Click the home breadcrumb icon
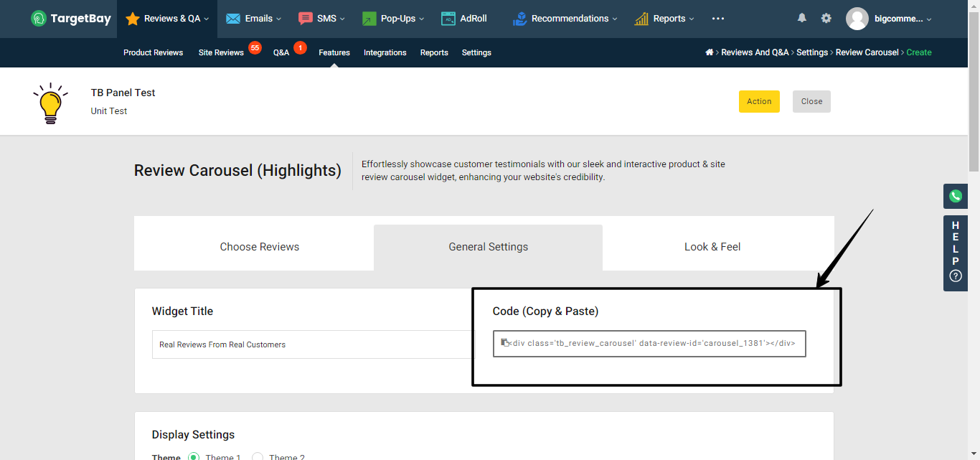This screenshot has height=460, width=980. tap(710, 52)
